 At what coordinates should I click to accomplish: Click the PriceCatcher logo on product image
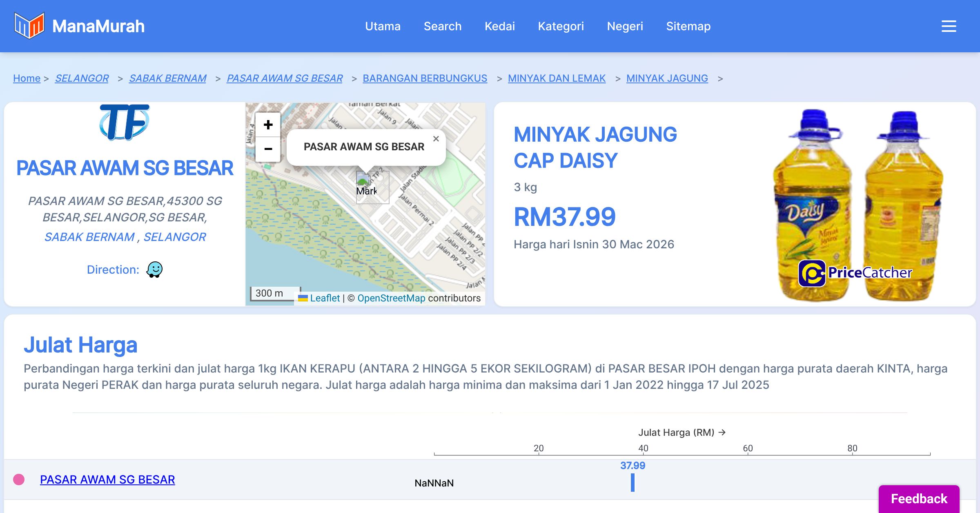point(855,273)
